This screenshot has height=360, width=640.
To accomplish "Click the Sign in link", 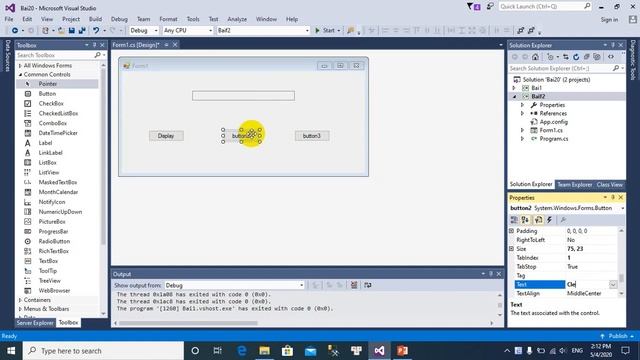I will (x=609, y=20).
